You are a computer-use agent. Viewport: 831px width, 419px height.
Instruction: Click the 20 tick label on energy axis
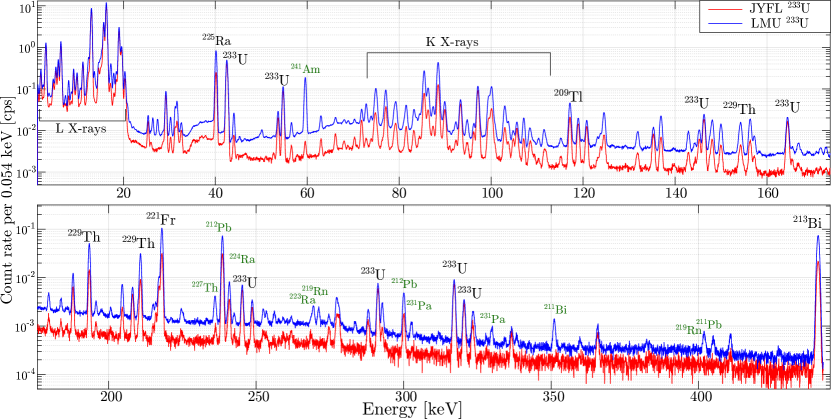point(123,194)
